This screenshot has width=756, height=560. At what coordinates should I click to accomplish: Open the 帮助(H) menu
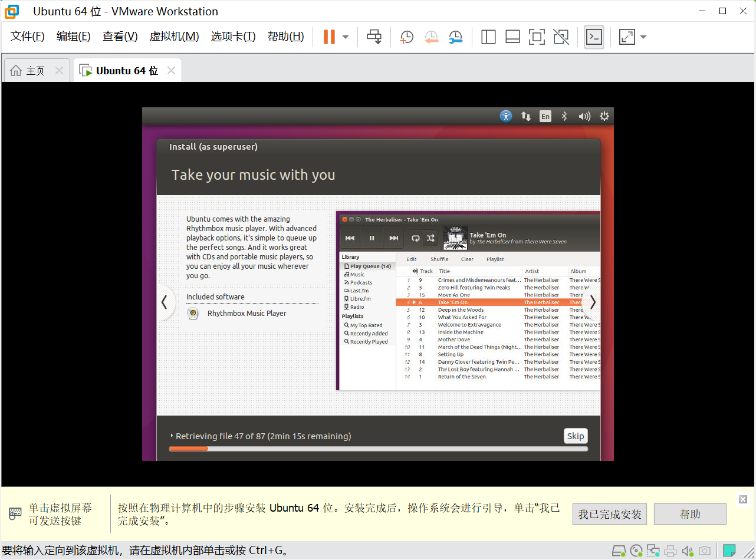285,37
